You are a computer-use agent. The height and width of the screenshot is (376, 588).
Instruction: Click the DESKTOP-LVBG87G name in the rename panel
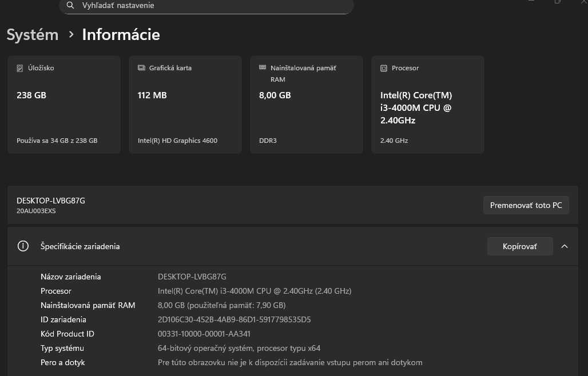51,201
